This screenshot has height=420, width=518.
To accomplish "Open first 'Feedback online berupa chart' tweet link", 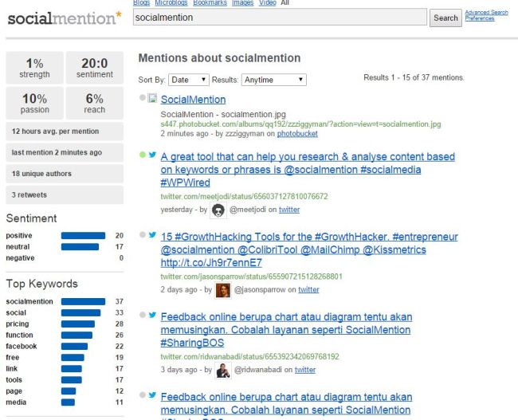I will [286, 330].
